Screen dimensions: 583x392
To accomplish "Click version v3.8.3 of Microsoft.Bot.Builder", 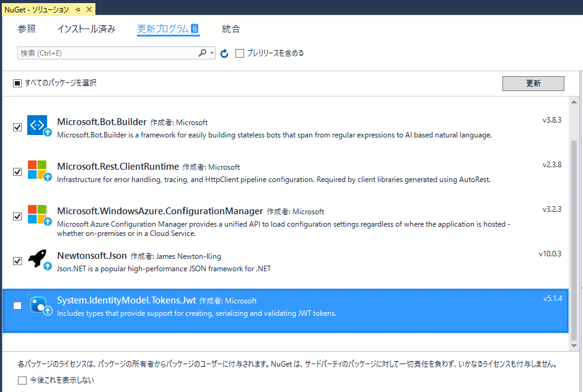I will coord(552,120).
